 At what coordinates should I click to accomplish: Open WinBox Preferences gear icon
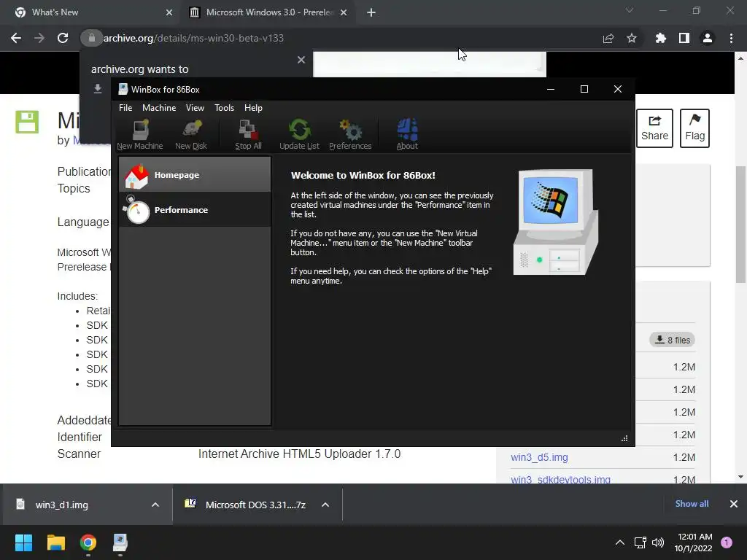click(x=350, y=135)
